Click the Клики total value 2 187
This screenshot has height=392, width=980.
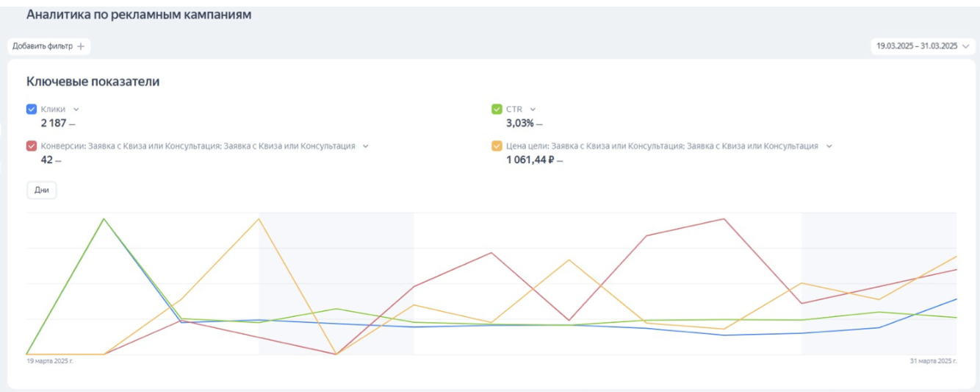(x=53, y=123)
